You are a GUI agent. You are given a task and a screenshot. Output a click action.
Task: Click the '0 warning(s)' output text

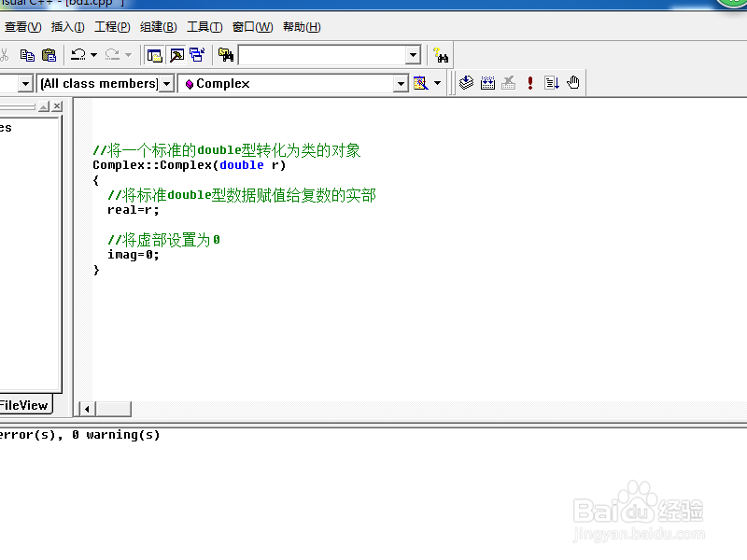click(x=116, y=435)
